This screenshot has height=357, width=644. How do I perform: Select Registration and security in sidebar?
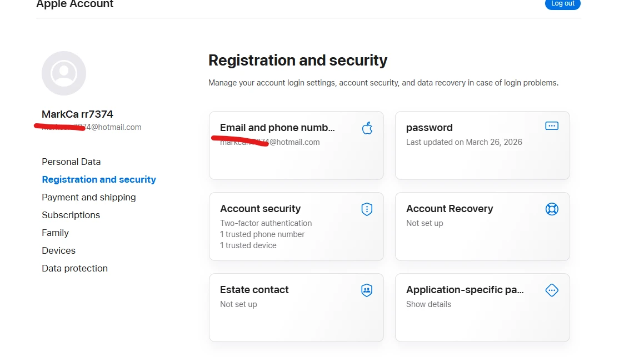99,179
